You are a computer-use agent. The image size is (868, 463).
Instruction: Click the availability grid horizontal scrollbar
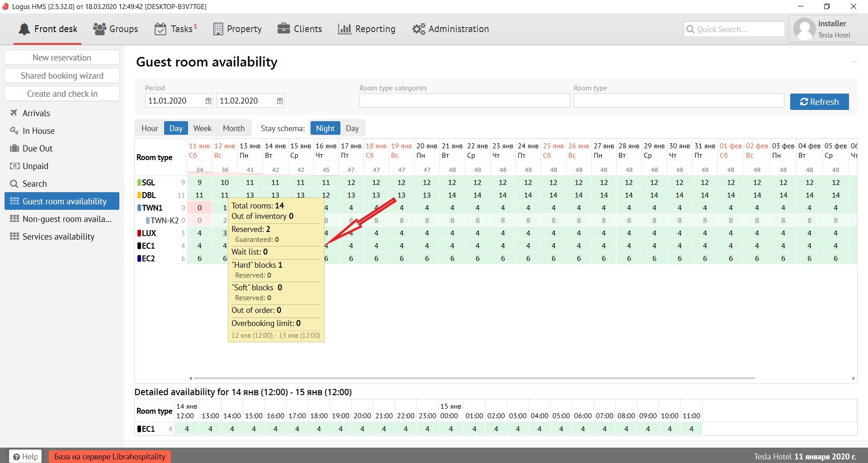[474, 378]
